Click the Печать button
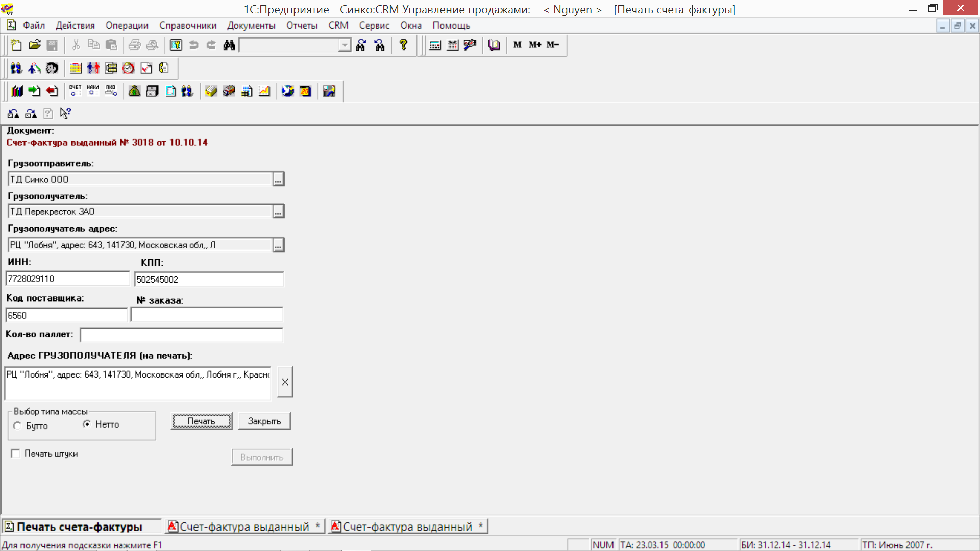980x551 pixels. 201,421
